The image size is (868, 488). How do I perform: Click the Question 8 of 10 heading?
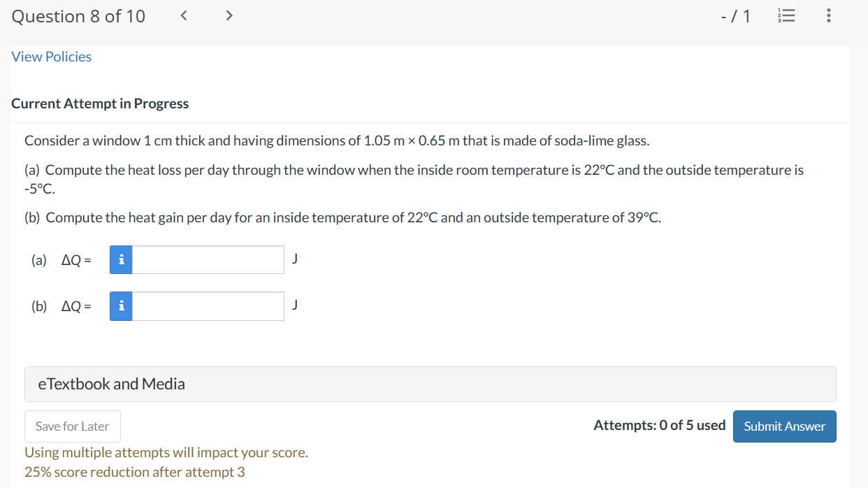(x=78, y=16)
